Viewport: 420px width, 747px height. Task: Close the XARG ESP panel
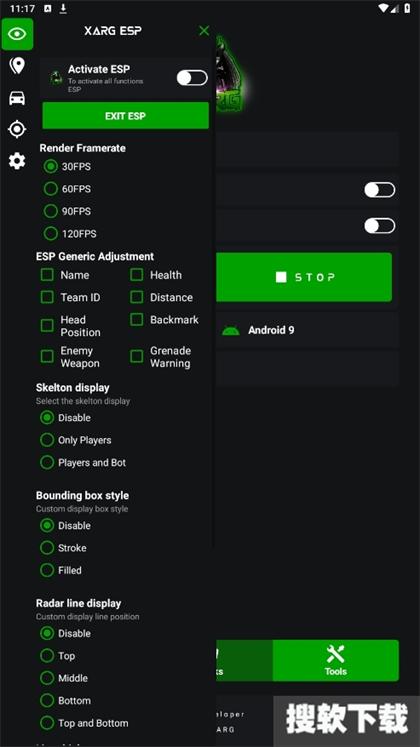[x=204, y=31]
